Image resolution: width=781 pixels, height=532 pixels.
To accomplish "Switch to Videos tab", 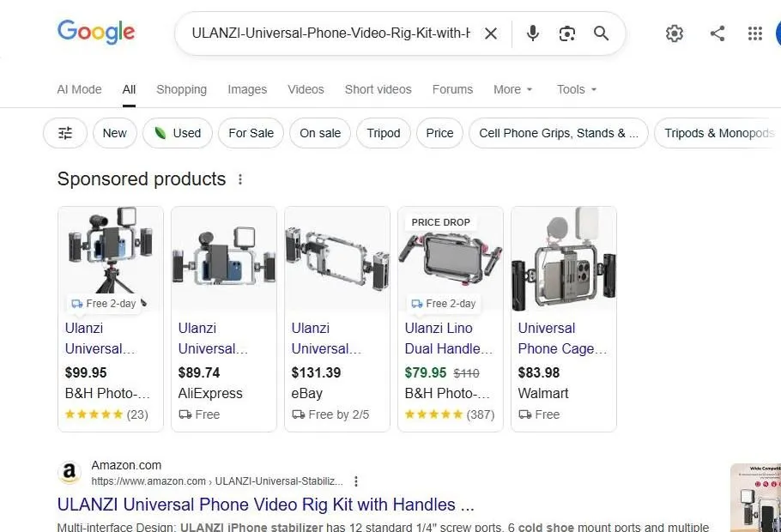I will click(306, 89).
